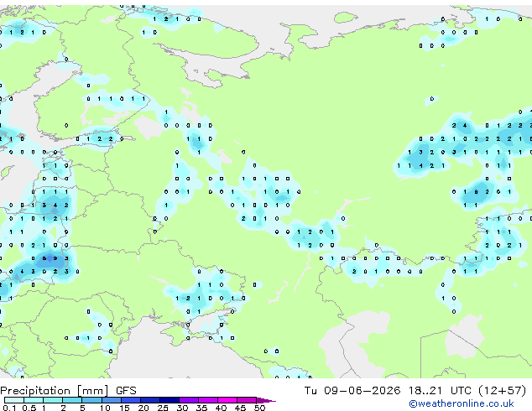
Task: Click the legend label '0.1'
Action: (x=9, y=408)
